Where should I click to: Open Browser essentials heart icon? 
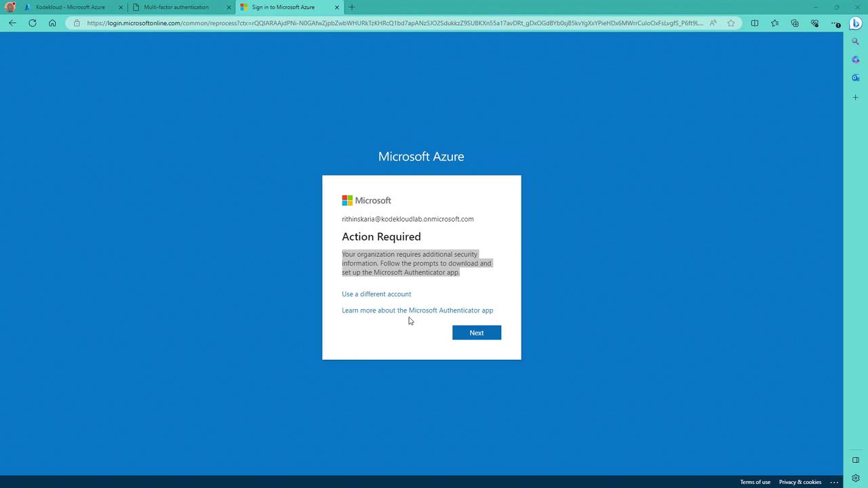click(814, 23)
